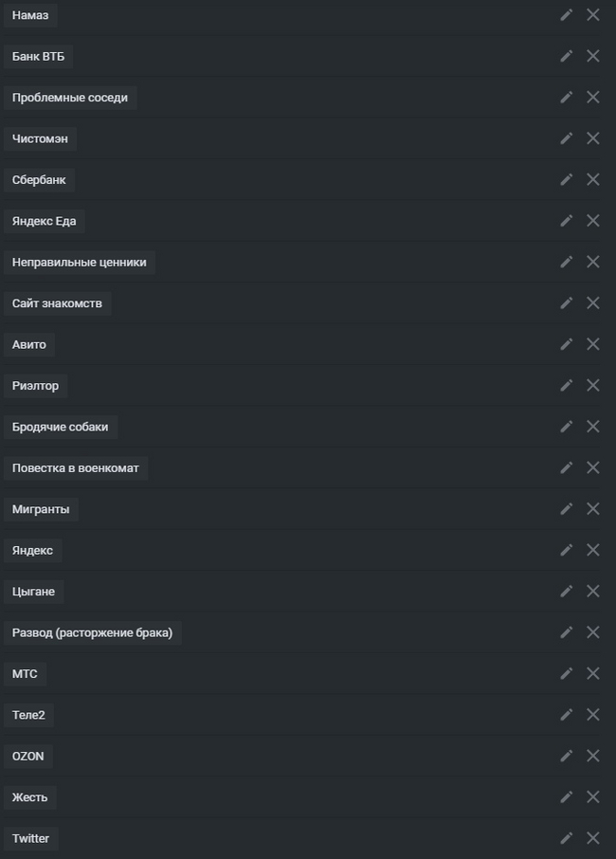Delete the Риэлтор tag with X

[x=593, y=386]
